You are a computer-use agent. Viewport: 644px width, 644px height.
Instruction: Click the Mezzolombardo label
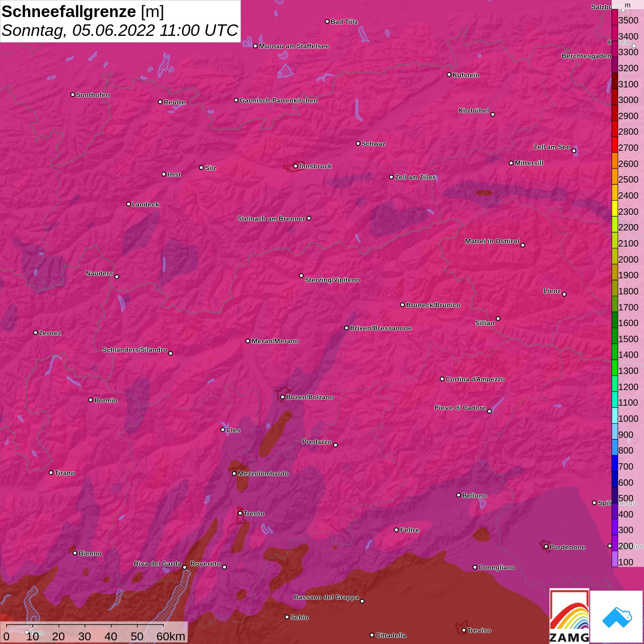coord(263,473)
